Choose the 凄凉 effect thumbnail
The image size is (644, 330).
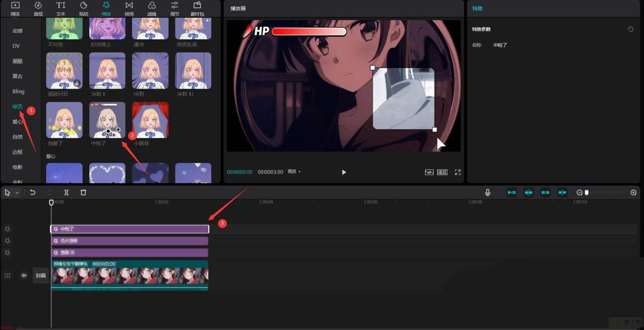click(150, 29)
